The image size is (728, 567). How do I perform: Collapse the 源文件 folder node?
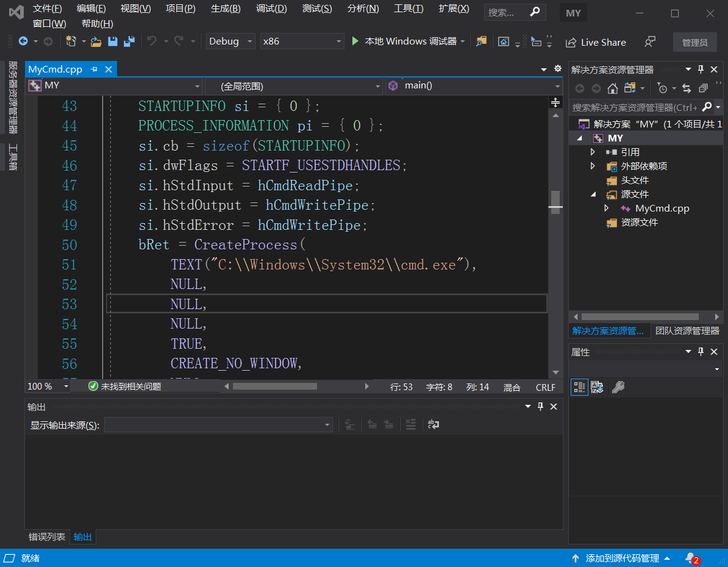(593, 194)
